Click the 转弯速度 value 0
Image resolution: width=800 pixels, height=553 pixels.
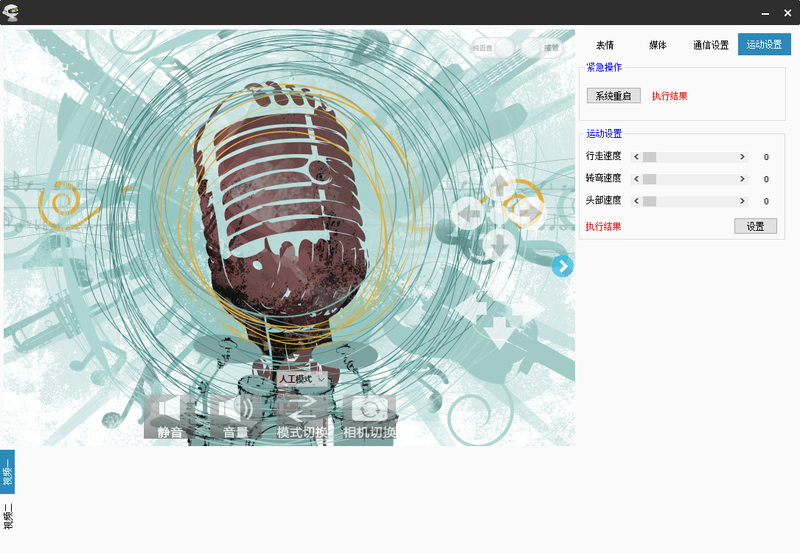766,179
